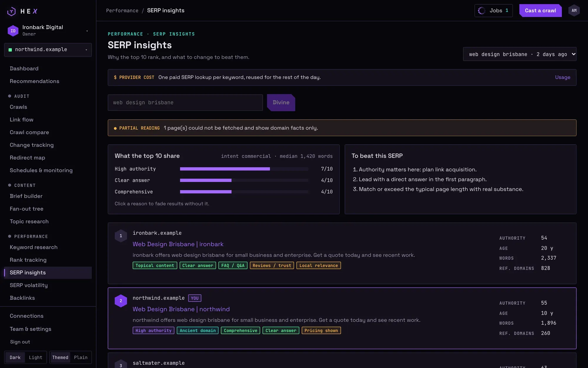Viewport: 588px width, 368px height.
Task: Open Web Design Brisbane | northwind result link
Action: (x=181, y=309)
